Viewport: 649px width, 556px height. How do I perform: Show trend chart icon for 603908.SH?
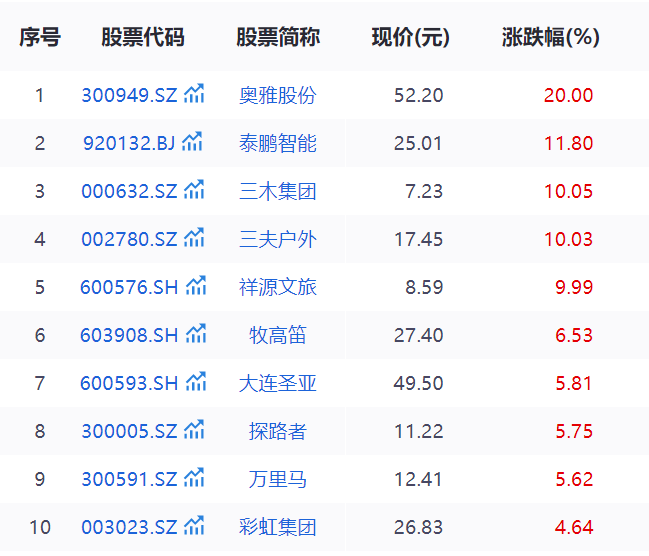pyautogui.click(x=197, y=335)
